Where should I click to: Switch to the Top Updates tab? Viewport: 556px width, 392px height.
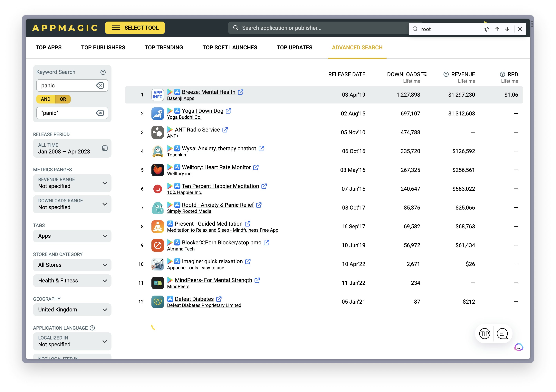point(294,47)
